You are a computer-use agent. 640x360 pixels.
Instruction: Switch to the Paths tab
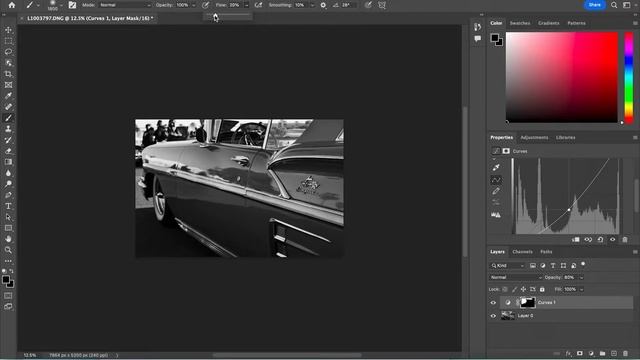point(546,252)
